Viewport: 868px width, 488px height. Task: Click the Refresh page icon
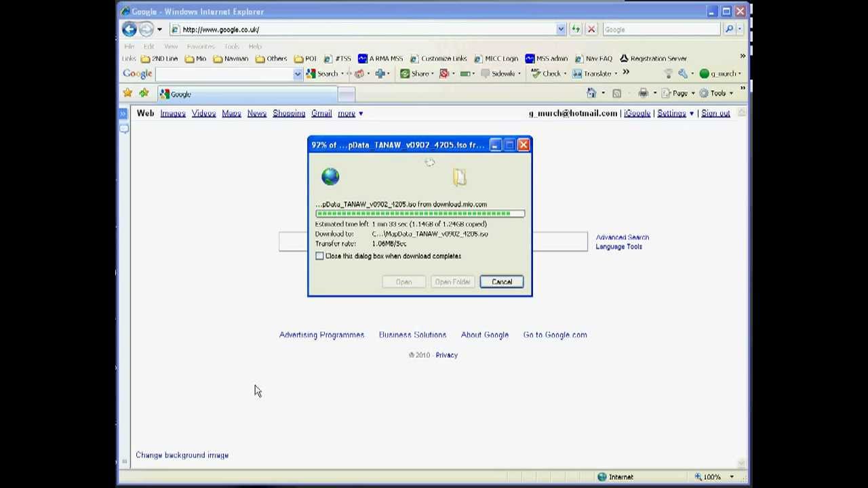(x=576, y=29)
